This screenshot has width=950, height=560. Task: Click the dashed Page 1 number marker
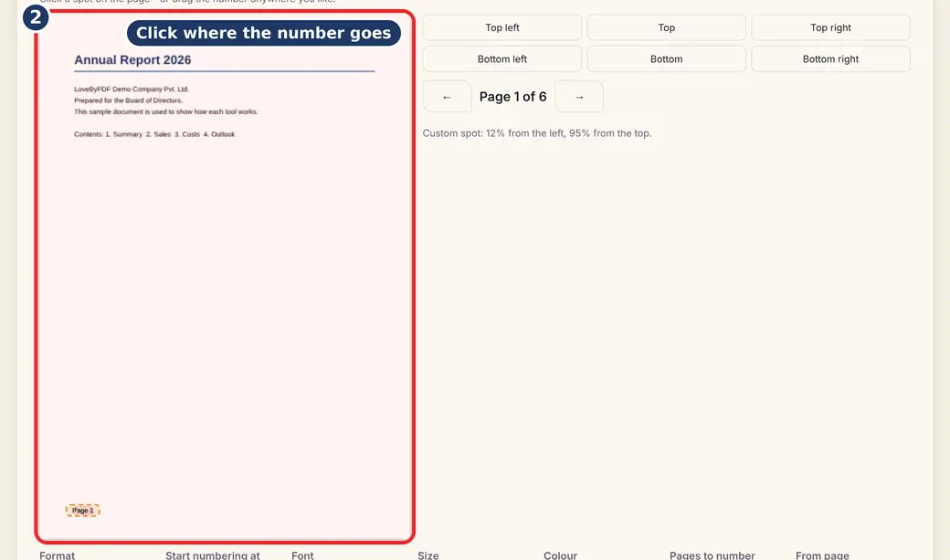82,511
